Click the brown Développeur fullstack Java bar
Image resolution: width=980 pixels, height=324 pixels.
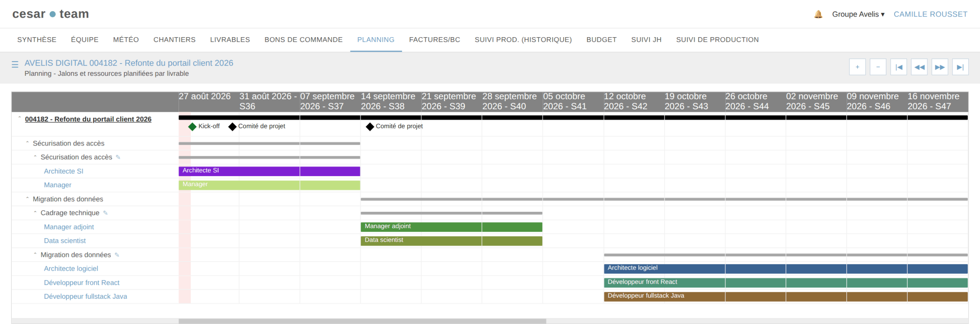[x=786, y=296]
